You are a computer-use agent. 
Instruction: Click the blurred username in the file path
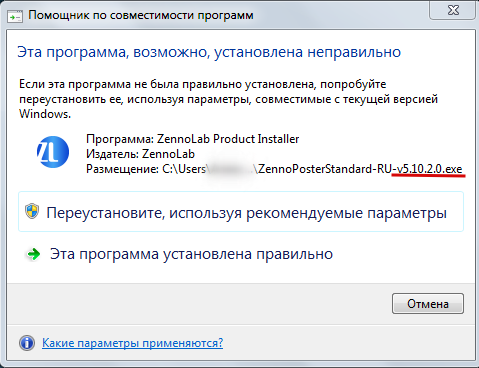pos(231,169)
